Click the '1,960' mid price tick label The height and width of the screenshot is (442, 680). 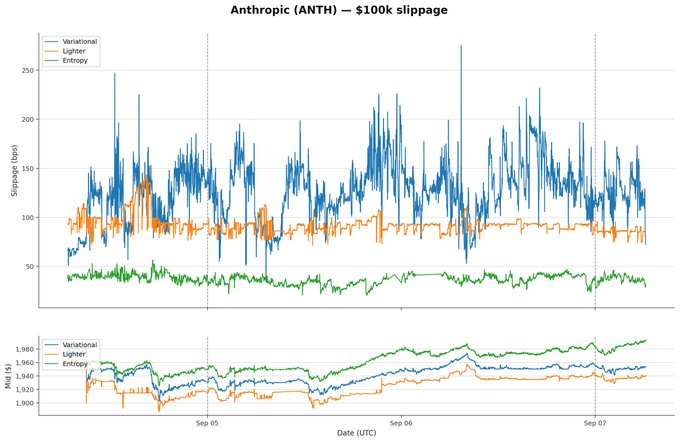click(25, 363)
